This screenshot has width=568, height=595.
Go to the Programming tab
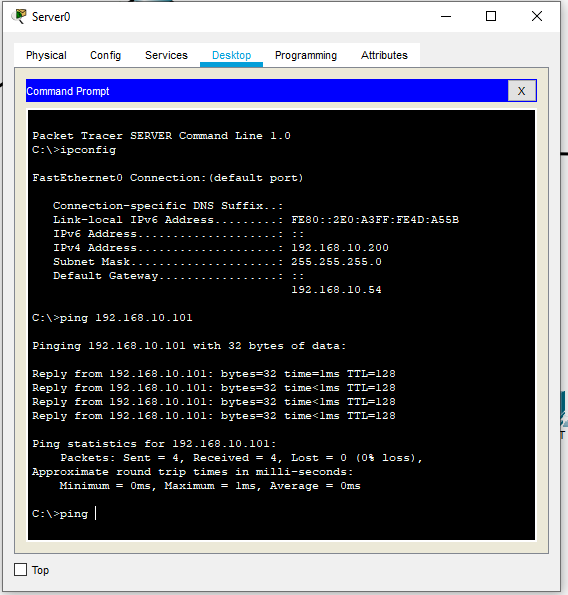click(x=306, y=55)
